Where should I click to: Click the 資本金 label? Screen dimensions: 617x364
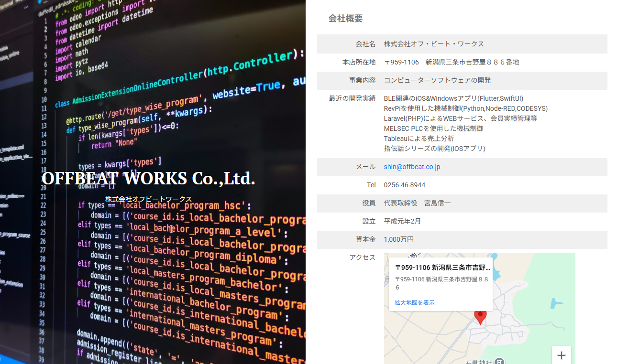[365, 239]
